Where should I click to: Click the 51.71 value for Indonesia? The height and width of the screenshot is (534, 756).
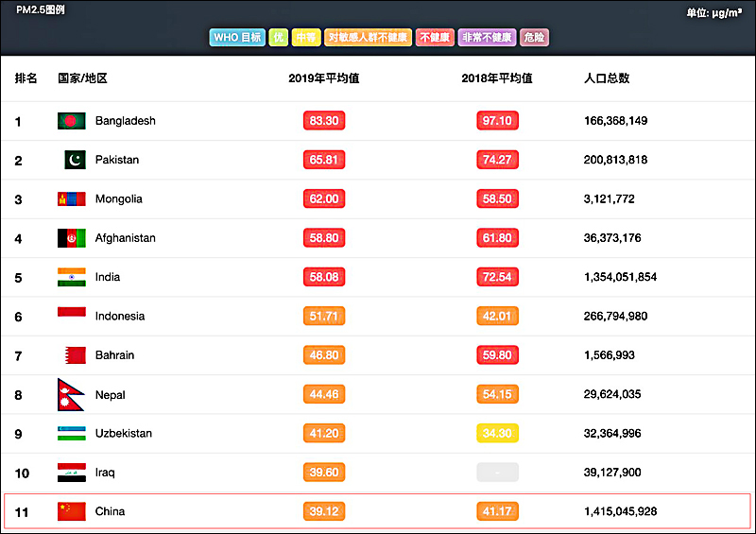(324, 316)
